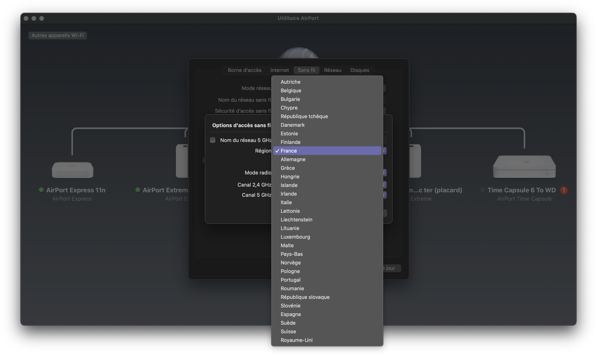Image resolution: width=597 pixels, height=364 pixels.
Task: Select the Time Capsule 6 To WD device icon
Action: coord(524,166)
